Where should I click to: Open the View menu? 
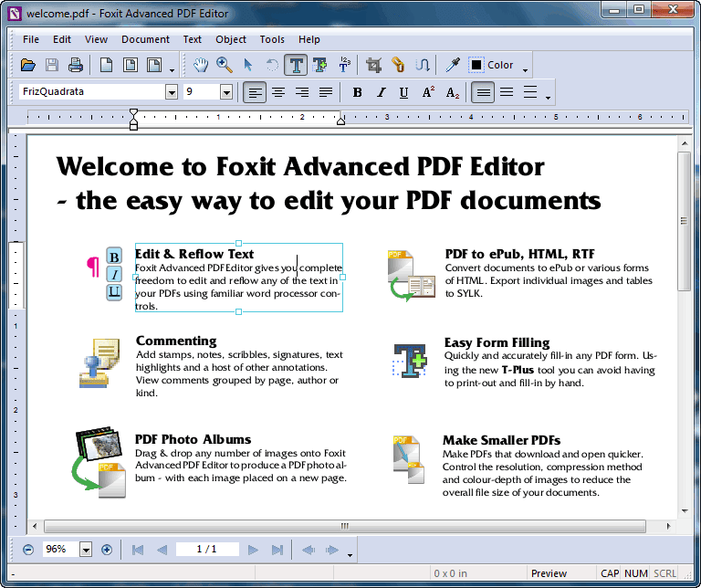[x=96, y=39]
